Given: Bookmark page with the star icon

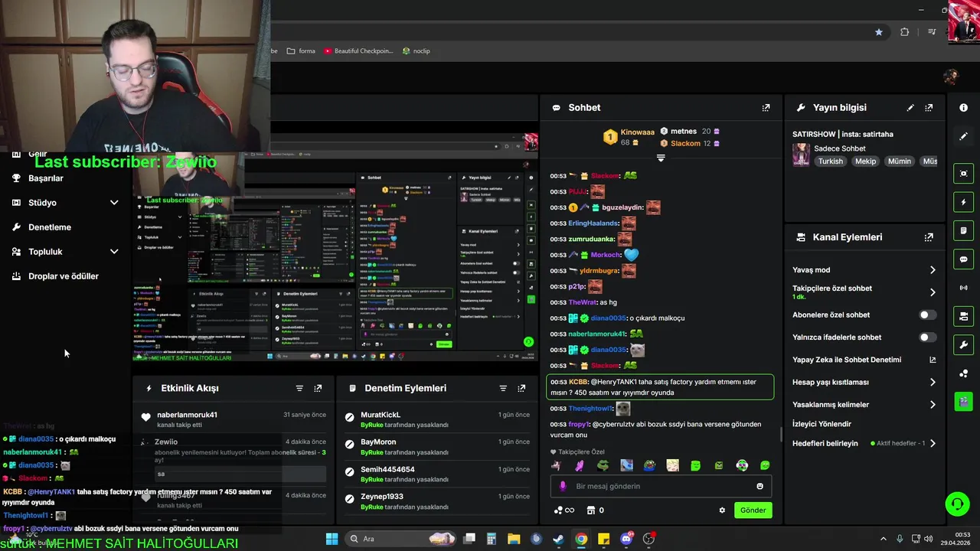Looking at the screenshot, I should pos(879,32).
